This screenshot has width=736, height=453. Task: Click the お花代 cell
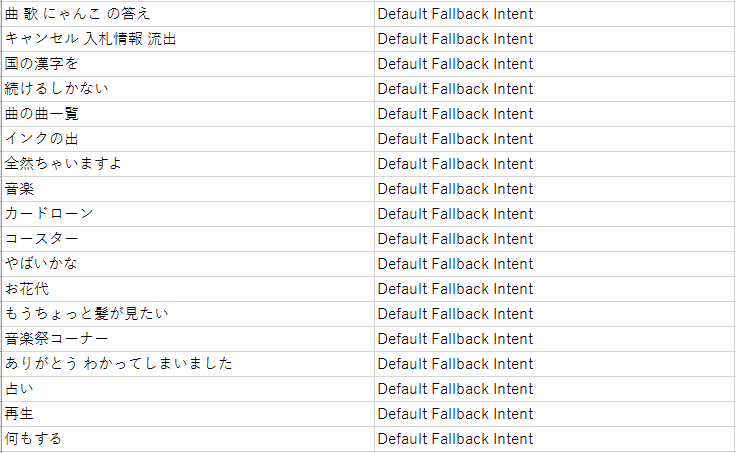click(x=188, y=289)
